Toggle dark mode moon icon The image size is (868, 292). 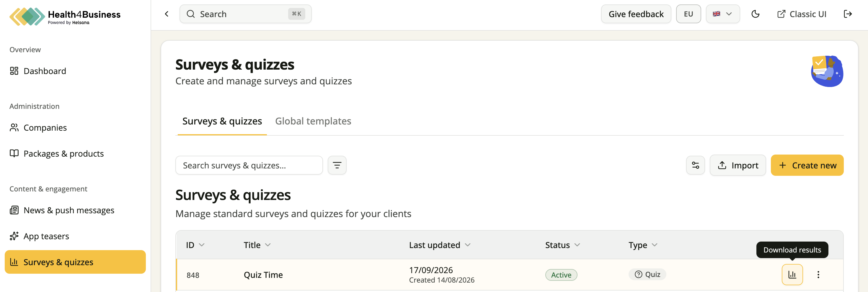click(756, 14)
